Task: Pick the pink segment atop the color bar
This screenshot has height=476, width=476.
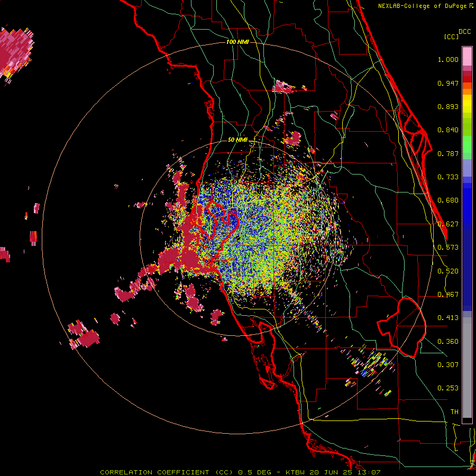Action: pos(467,57)
